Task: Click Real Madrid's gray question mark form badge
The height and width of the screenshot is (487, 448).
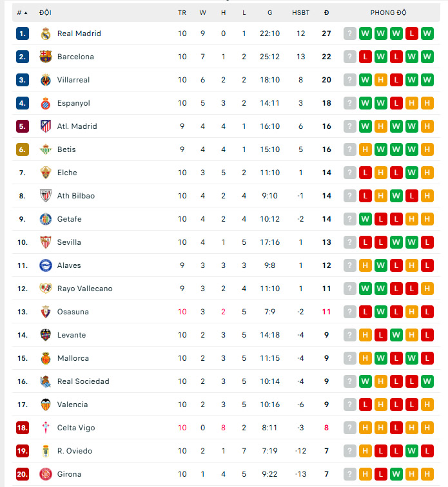Action: (x=350, y=33)
